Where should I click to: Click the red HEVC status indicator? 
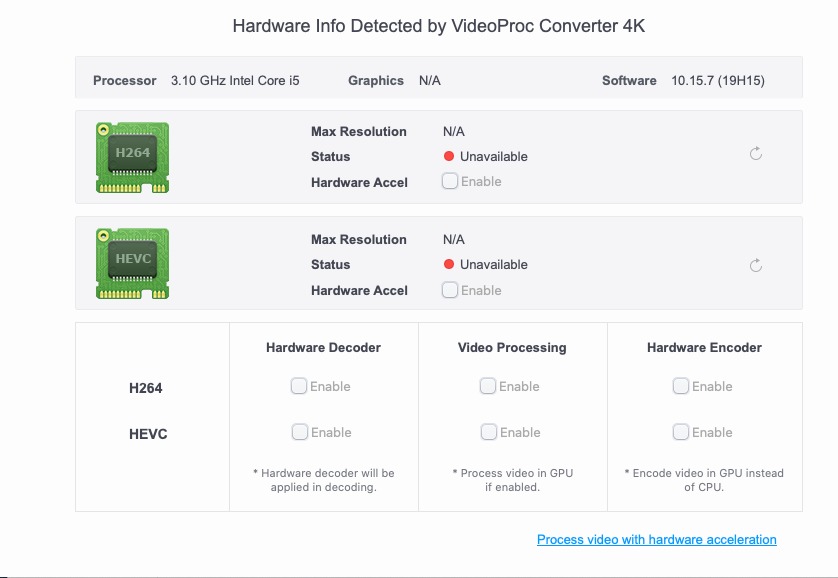[450, 265]
